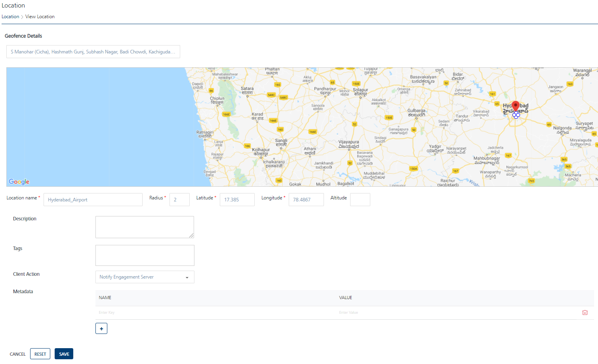Click the blue geofence circle marker
598x364 pixels.
pos(516,115)
